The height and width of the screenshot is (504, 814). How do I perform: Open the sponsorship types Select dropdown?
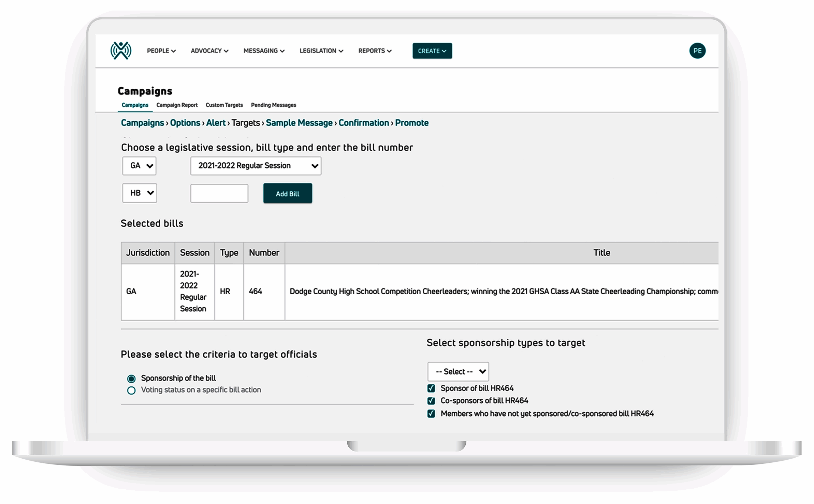458,371
